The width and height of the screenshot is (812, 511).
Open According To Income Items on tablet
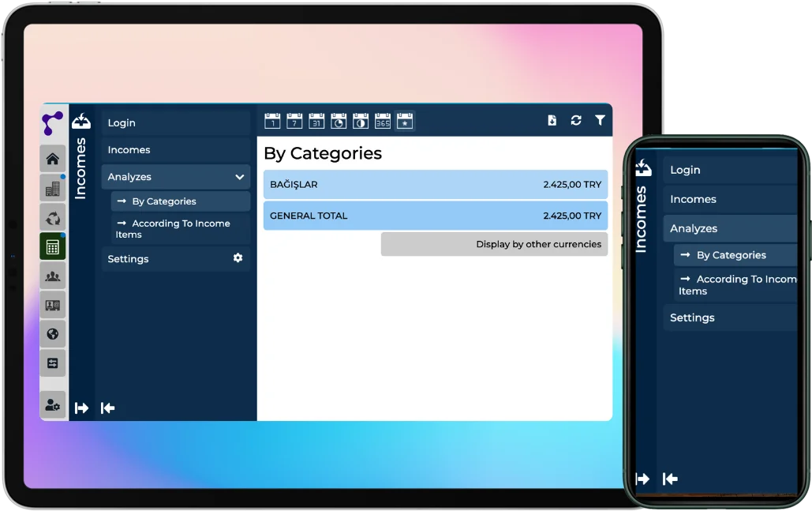point(180,229)
